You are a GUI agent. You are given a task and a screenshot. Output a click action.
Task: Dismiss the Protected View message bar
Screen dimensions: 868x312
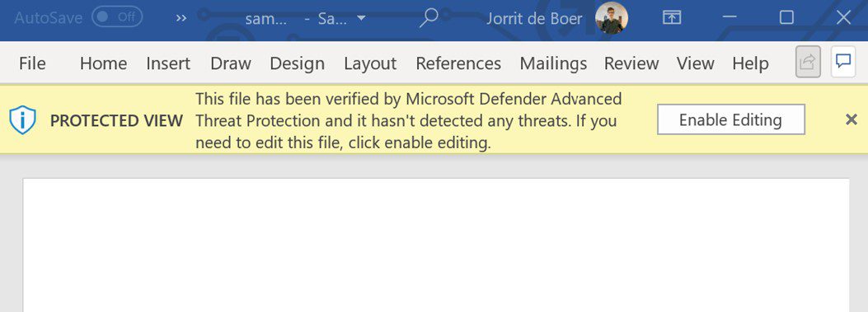(852, 119)
